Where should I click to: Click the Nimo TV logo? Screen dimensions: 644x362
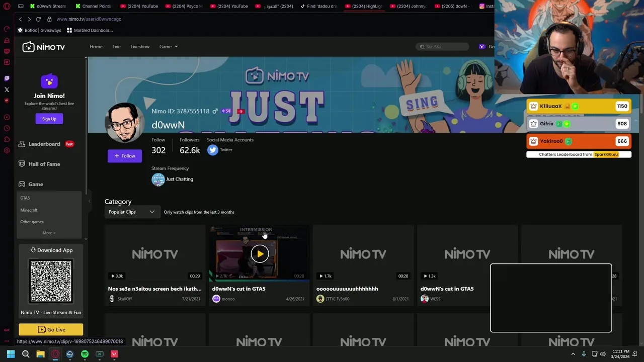pos(44,47)
